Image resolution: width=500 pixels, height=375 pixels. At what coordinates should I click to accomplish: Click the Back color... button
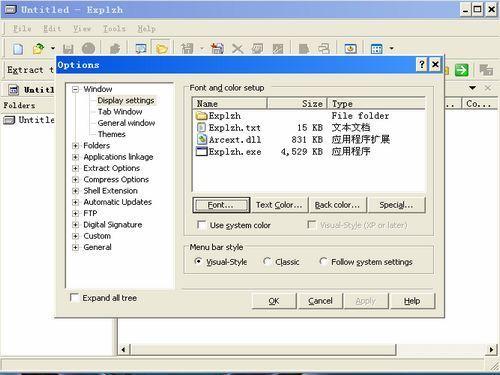tap(337, 205)
